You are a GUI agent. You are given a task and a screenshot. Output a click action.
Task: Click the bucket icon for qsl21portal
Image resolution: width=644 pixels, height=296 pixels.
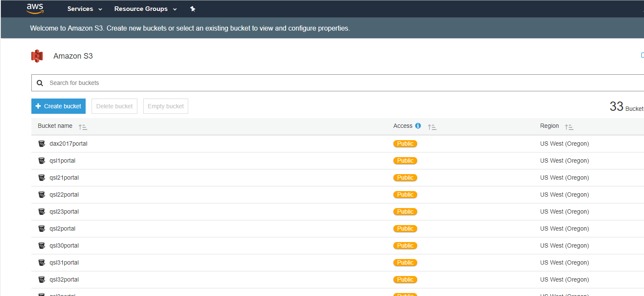[x=42, y=178]
